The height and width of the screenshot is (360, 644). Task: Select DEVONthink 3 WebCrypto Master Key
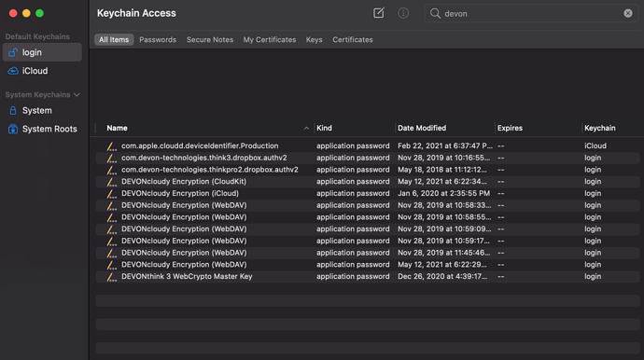[368, 277]
